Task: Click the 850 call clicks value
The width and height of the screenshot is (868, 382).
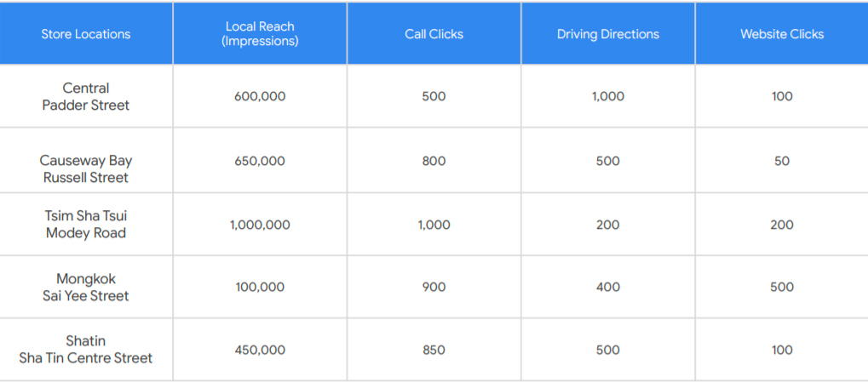Action: [x=434, y=350]
